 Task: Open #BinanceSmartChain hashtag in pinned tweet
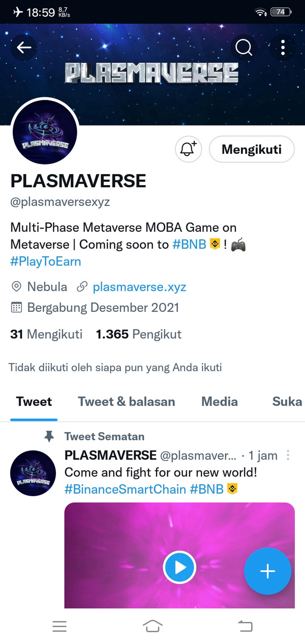point(125,489)
